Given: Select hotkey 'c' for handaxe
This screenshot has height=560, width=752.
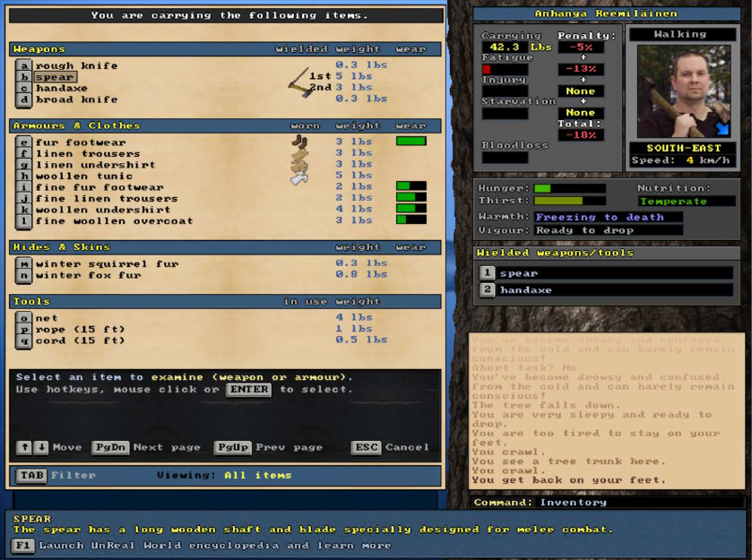Looking at the screenshot, I should (x=23, y=88).
